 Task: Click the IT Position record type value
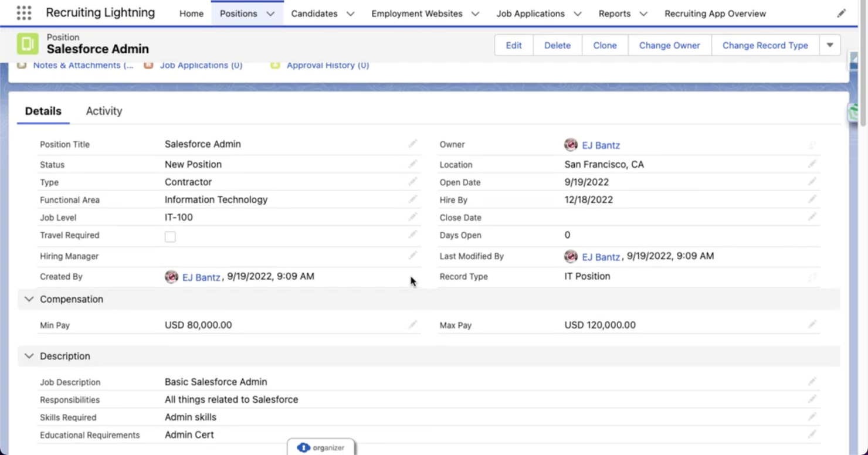pos(587,276)
